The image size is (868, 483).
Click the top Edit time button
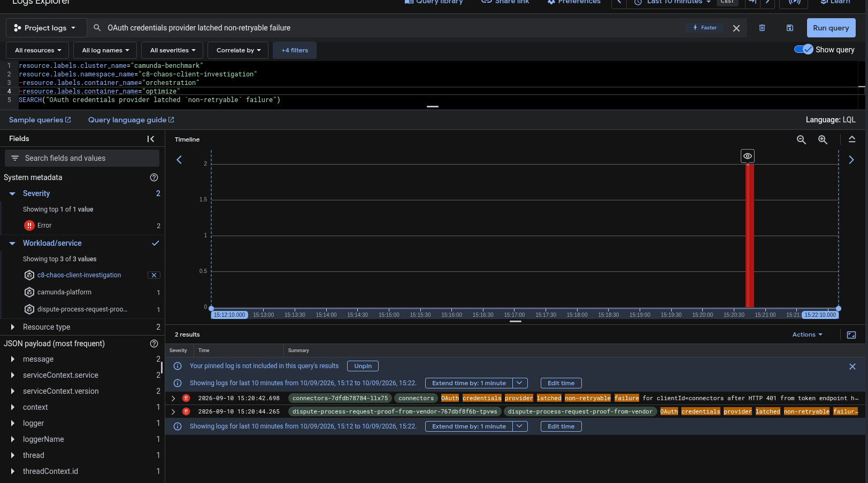pos(561,383)
